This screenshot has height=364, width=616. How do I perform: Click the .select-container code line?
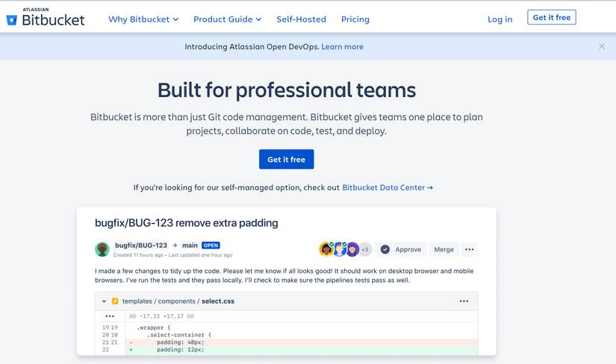[x=179, y=335]
